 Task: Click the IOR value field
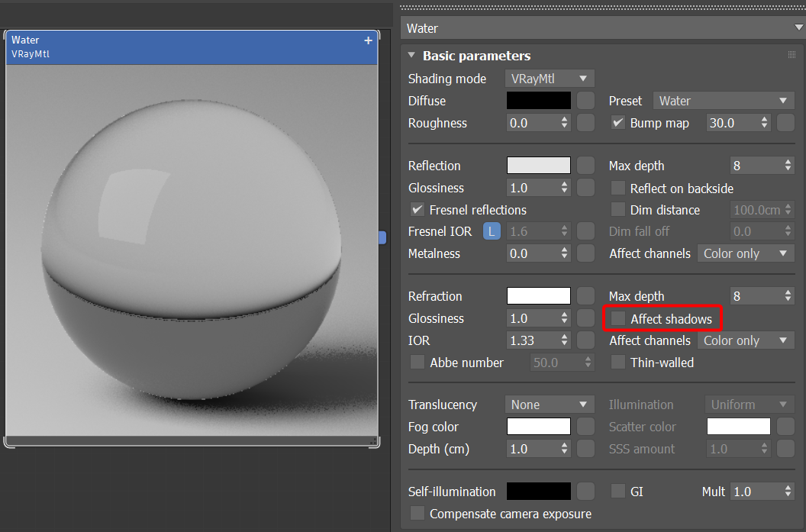pos(532,340)
